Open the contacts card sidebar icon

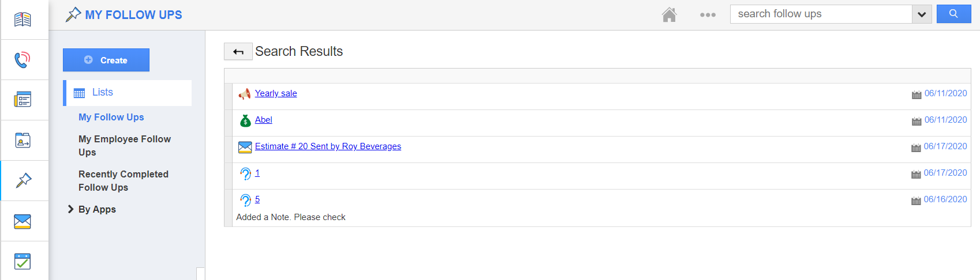click(23, 140)
